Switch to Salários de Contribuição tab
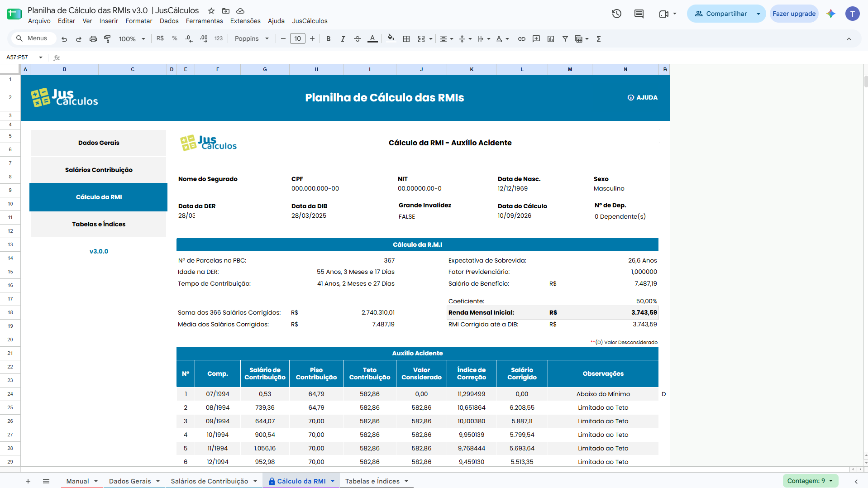 tap(214, 481)
